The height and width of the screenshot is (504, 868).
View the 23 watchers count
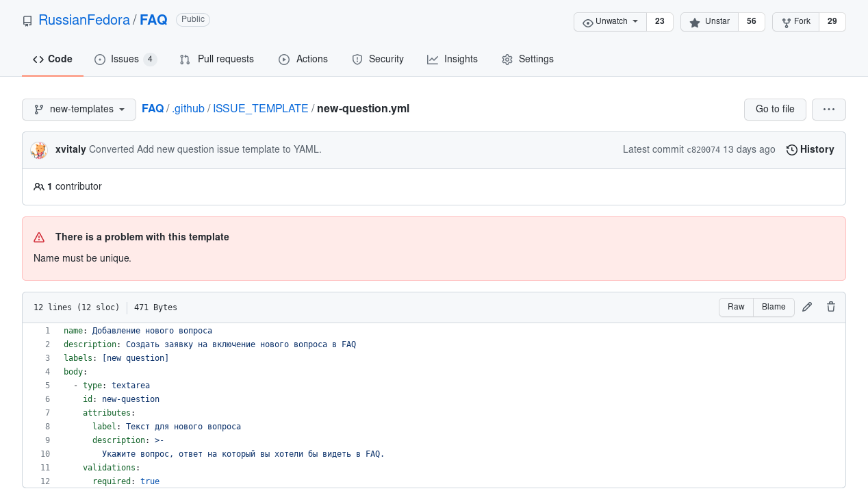[660, 22]
